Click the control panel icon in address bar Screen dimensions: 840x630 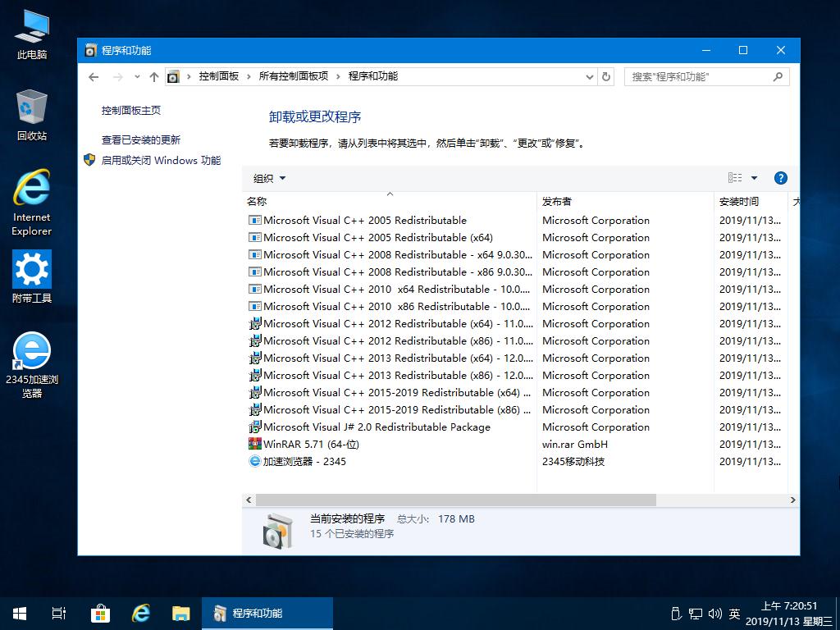pyautogui.click(x=173, y=76)
